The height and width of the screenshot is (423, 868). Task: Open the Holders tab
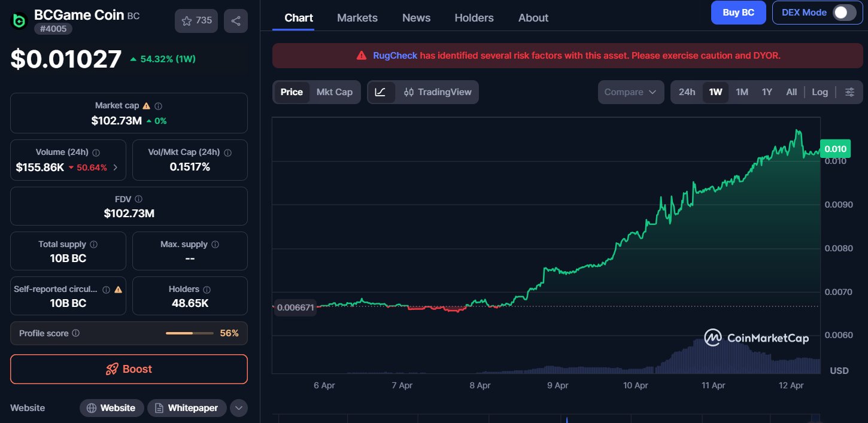(x=474, y=18)
